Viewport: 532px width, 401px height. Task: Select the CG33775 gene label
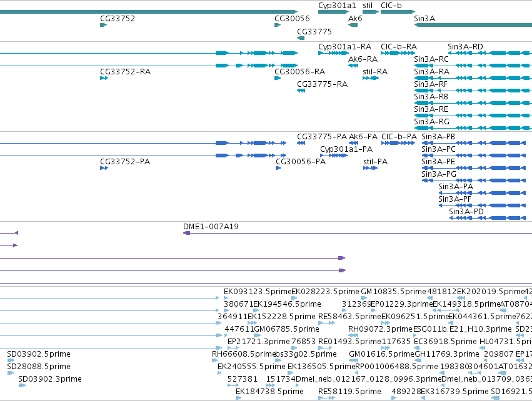[314, 32]
